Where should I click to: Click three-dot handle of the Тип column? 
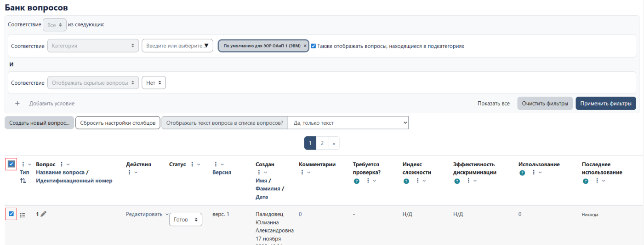click(x=23, y=164)
